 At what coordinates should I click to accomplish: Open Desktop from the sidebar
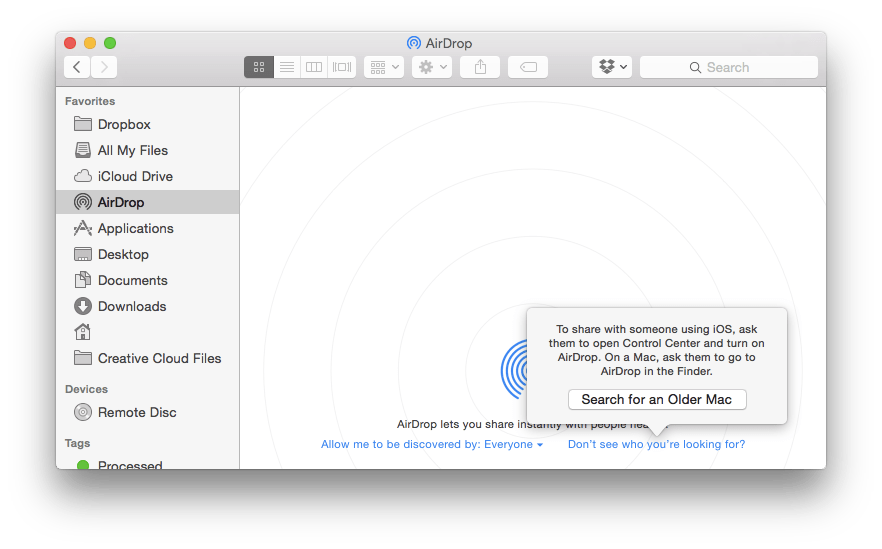pyautogui.click(x=147, y=254)
